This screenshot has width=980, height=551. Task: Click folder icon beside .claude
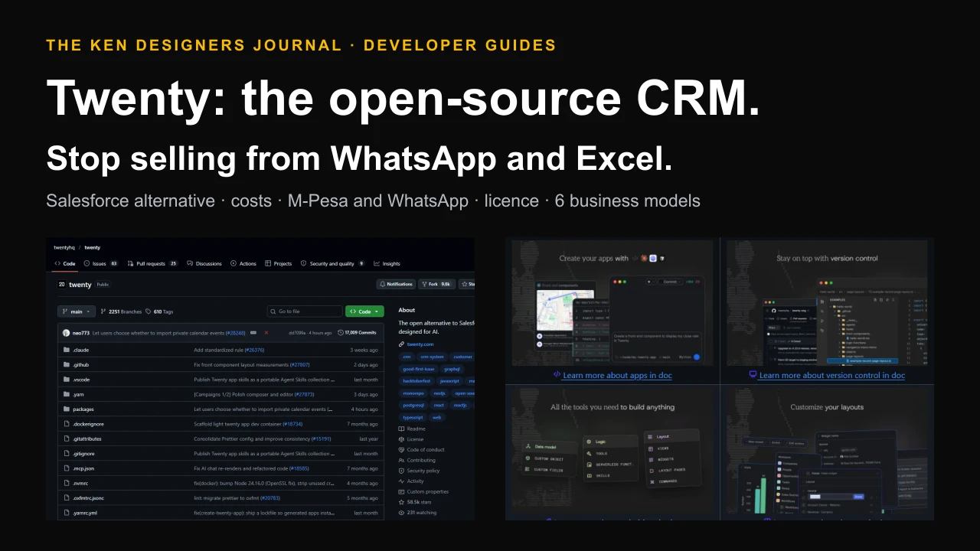(x=67, y=350)
